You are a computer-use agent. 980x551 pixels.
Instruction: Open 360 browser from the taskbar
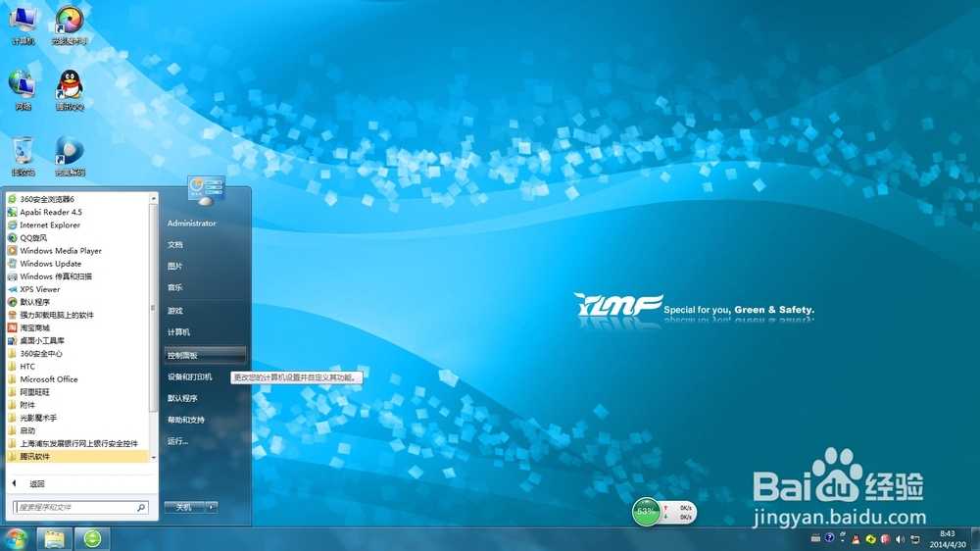pos(92,538)
